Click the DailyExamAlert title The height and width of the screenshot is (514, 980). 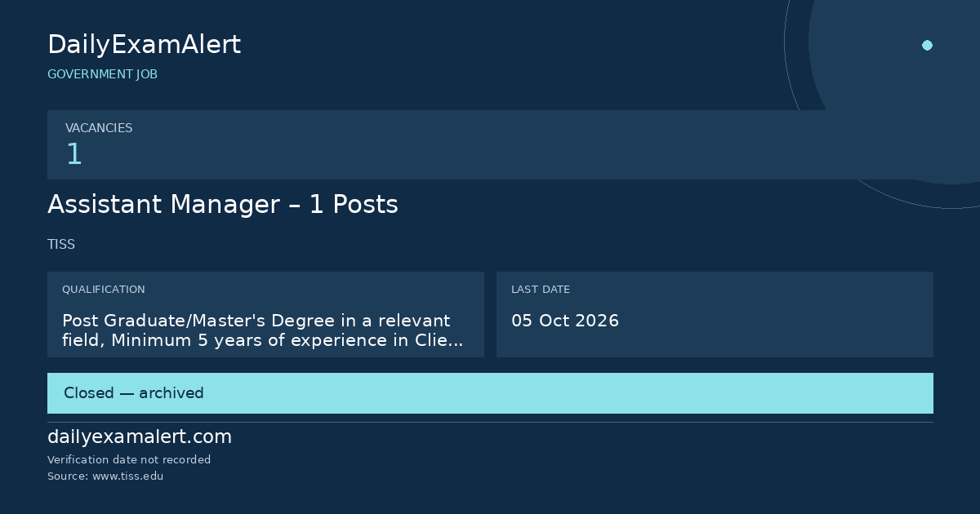[x=144, y=45]
